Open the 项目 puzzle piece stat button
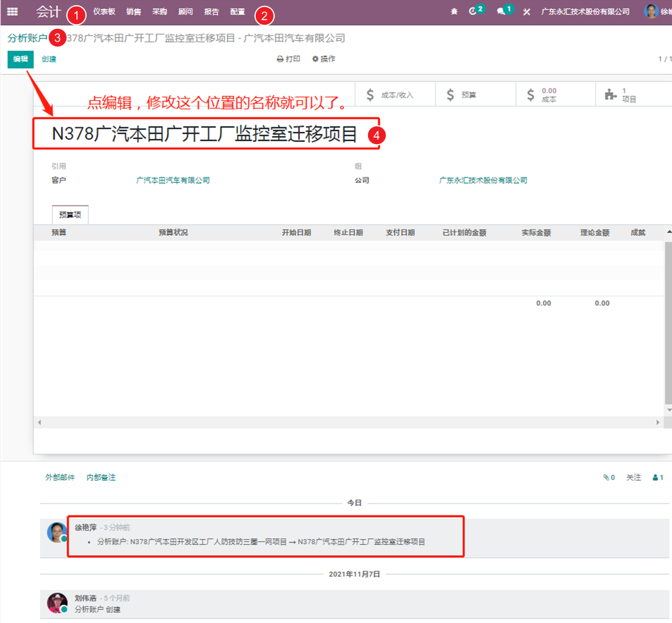This screenshot has height=623, width=672. tap(623, 95)
